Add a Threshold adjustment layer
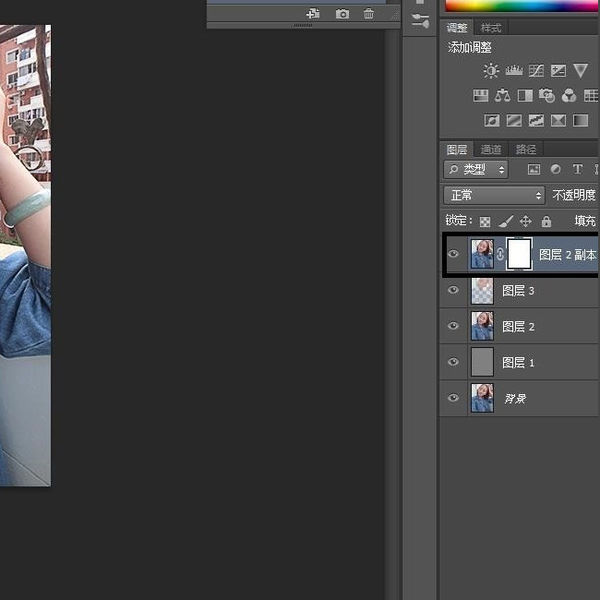600x600 pixels. point(536,121)
